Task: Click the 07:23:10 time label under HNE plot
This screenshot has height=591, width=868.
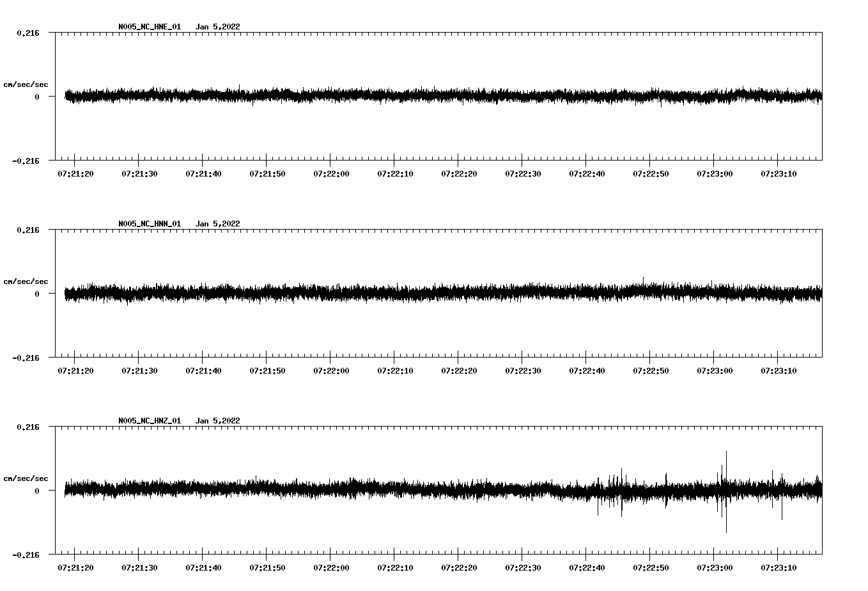Action: 779,174
